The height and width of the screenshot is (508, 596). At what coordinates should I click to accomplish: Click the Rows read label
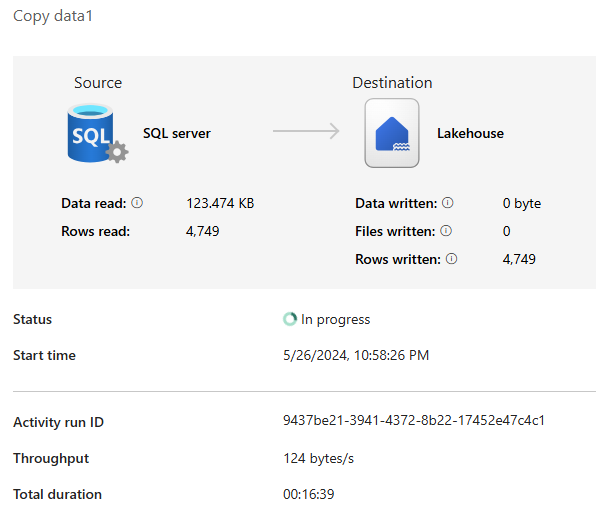point(95,231)
